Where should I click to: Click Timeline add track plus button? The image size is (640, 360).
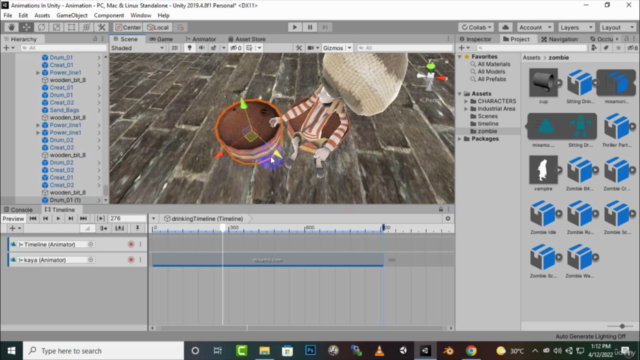click(15, 229)
